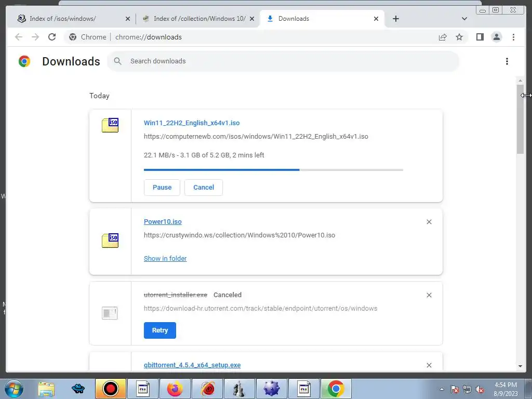Click the Win11 download progress bar
Image resolution: width=532 pixels, height=399 pixels.
click(273, 170)
